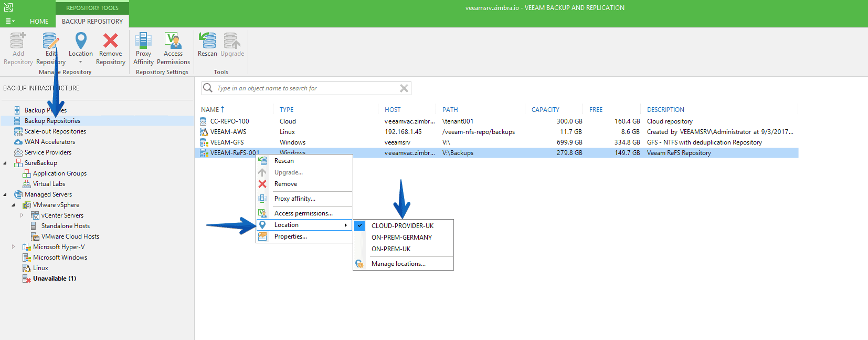Click the Unavailable servers icon
The height and width of the screenshot is (340, 868).
click(27, 279)
